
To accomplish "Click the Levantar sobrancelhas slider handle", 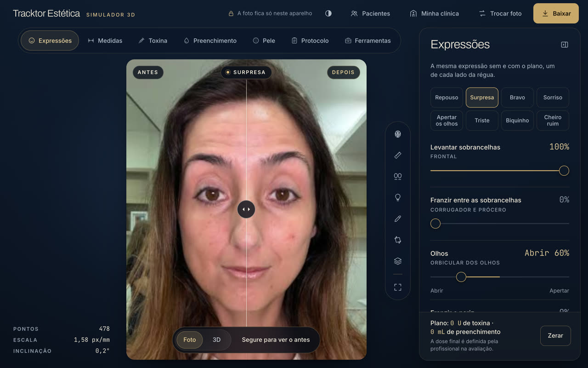I will click(564, 171).
